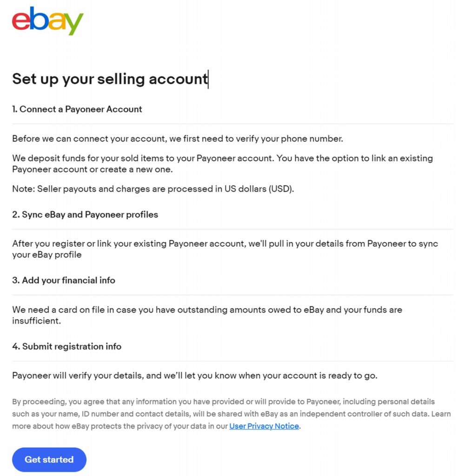This screenshot has height=476, width=456.
Task: Open the User Privacy Notice link
Action: (264, 426)
